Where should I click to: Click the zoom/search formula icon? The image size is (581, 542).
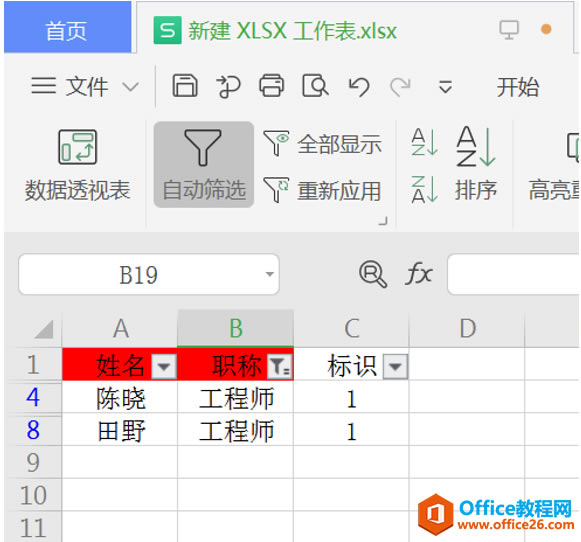click(373, 274)
